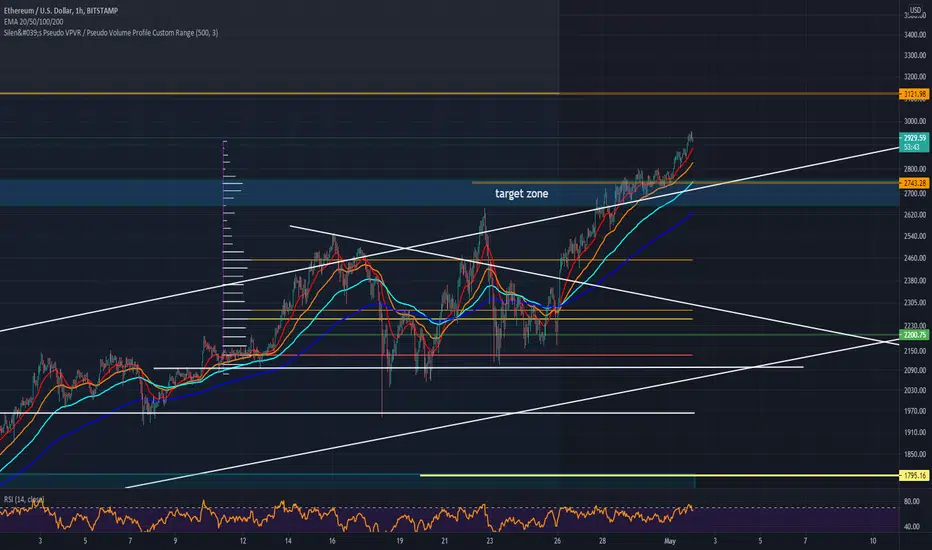This screenshot has width=932, height=550.
Task: Click date 26 on the time axis
Action: tap(557, 541)
